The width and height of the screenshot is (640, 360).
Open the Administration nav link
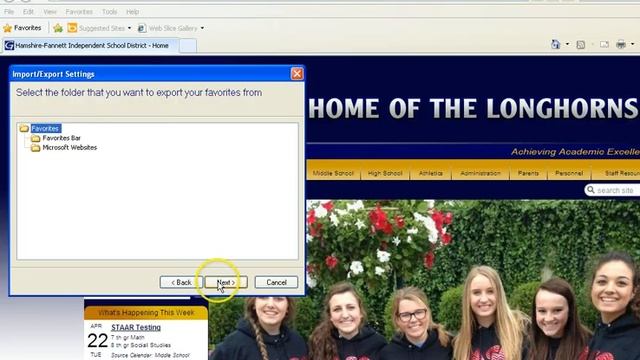pos(480,173)
